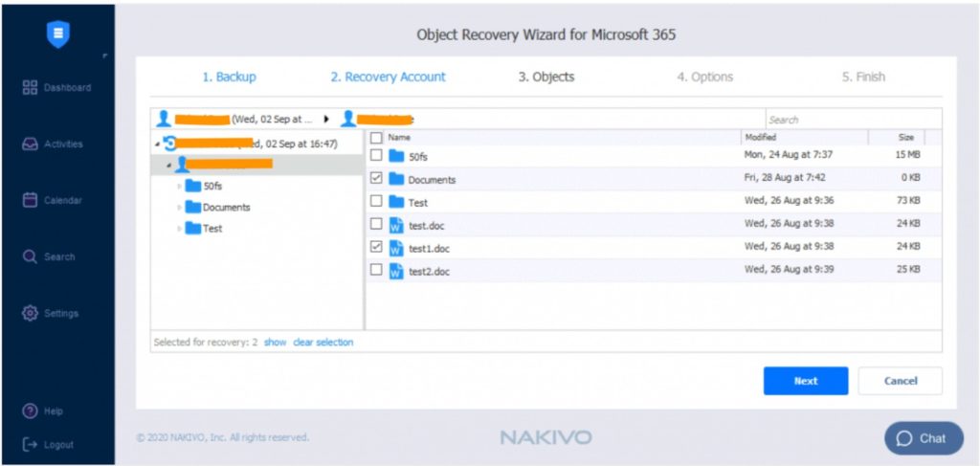
Task: Expand the Test folder in tree
Action: coord(179,229)
